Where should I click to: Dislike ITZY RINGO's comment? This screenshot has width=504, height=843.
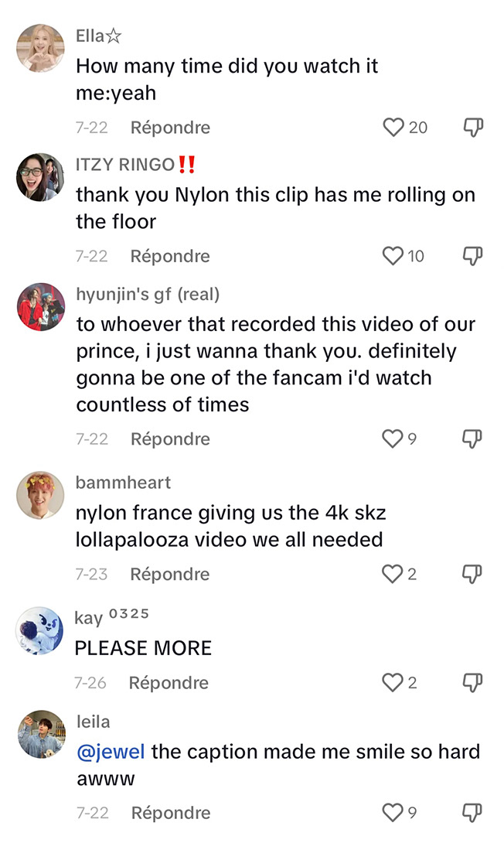click(x=473, y=256)
